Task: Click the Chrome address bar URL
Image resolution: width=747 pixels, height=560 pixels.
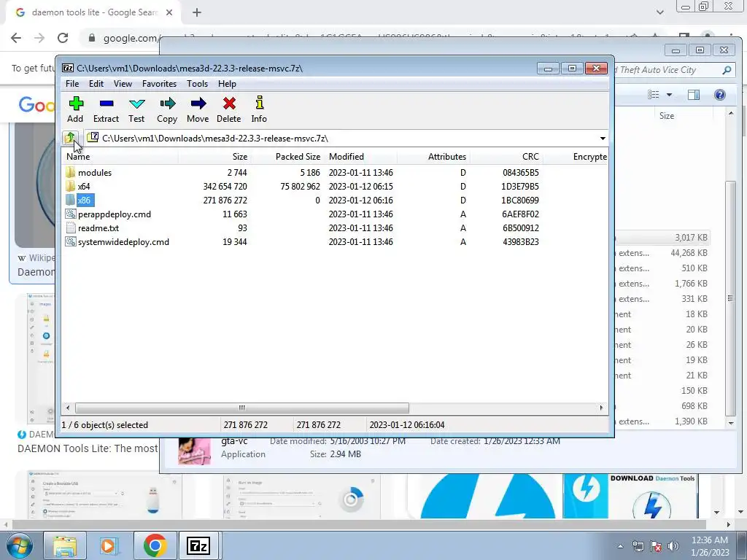Action: click(130, 38)
